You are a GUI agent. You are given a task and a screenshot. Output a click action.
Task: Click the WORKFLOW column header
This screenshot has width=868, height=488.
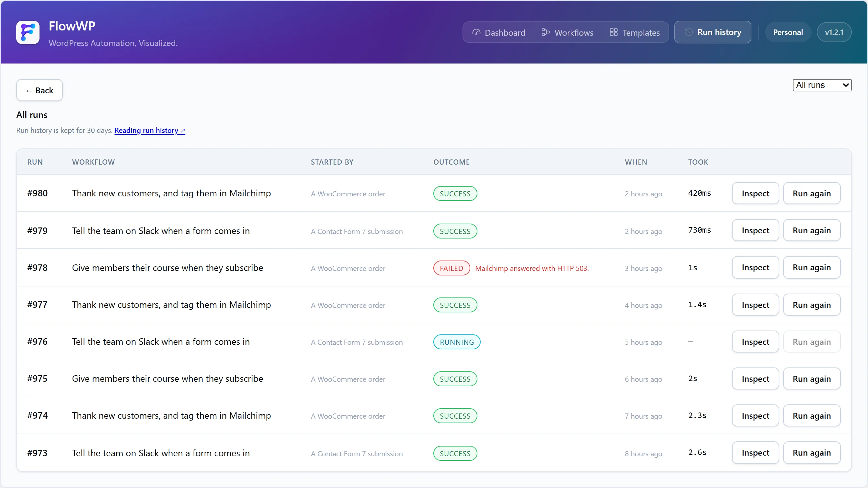click(93, 162)
